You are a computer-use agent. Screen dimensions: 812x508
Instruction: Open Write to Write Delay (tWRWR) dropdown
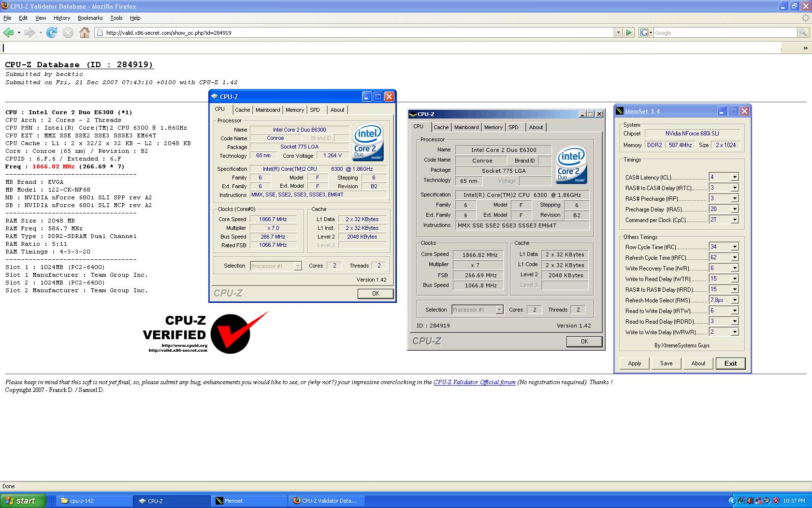tap(734, 332)
